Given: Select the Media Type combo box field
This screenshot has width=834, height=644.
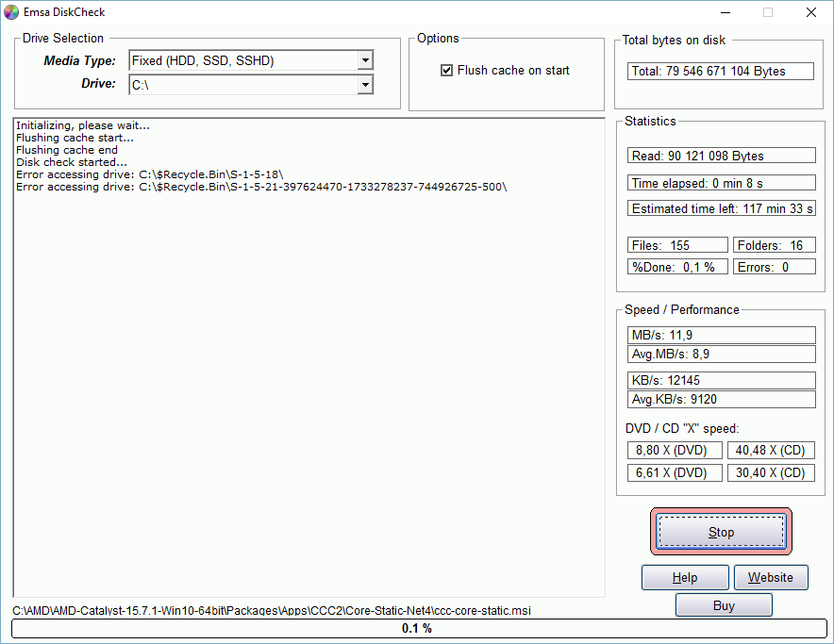Looking at the screenshot, I should click(x=251, y=60).
